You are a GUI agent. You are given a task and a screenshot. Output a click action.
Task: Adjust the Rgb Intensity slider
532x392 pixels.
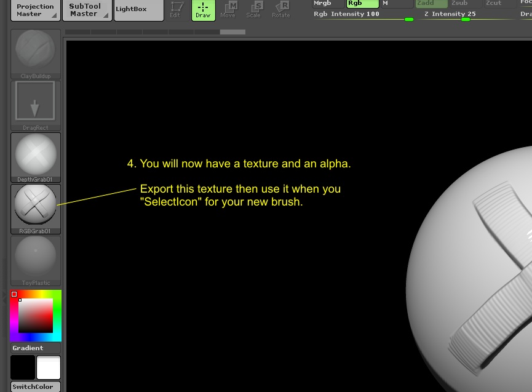point(363,15)
